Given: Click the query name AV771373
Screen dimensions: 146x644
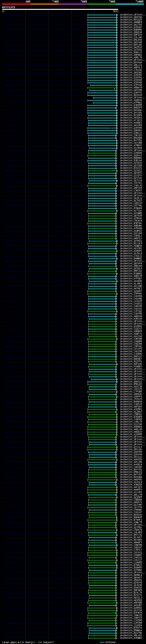Looking at the screenshot, I should click(8, 7).
